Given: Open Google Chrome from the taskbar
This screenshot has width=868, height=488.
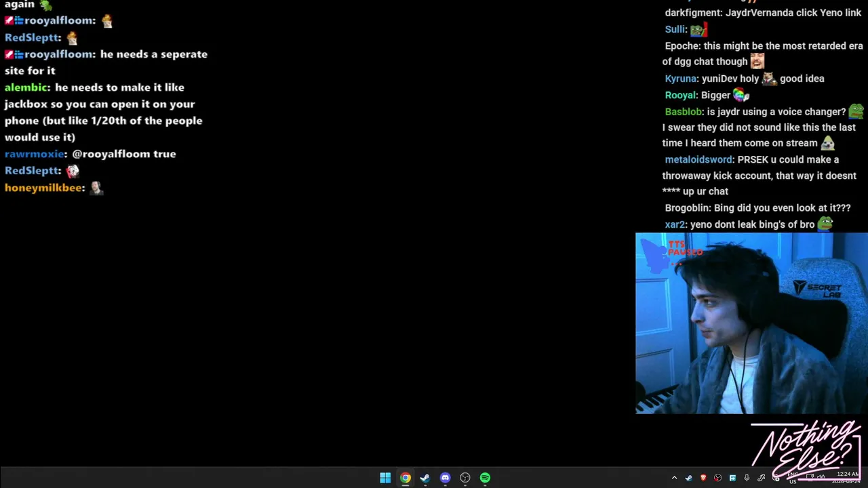Looking at the screenshot, I should coord(405,478).
